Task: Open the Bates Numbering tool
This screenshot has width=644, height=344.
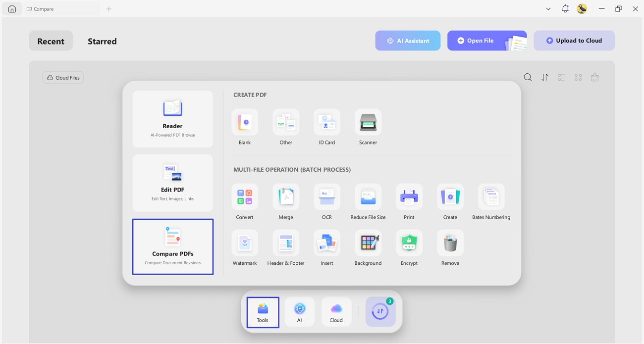Action: [491, 197]
